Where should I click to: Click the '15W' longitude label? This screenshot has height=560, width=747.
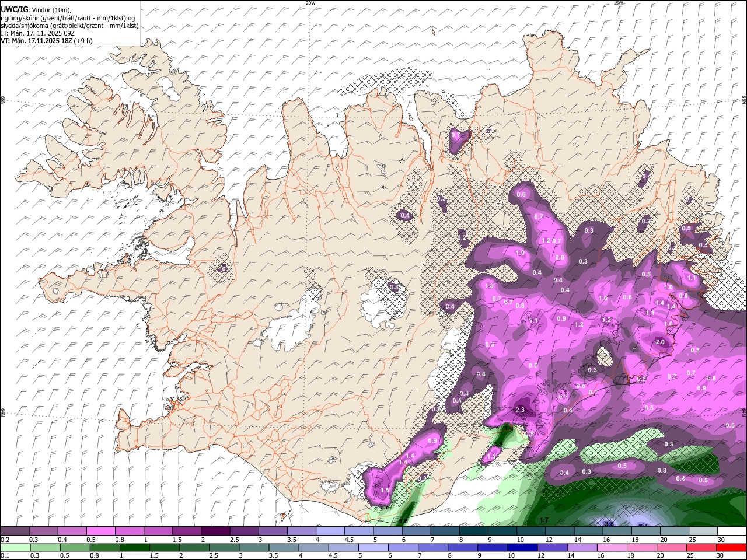point(618,3)
